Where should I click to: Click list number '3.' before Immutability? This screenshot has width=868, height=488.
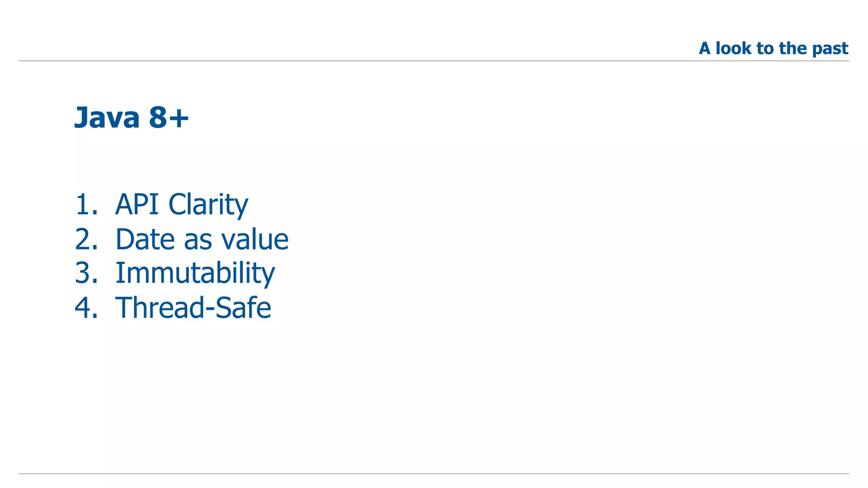click(x=86, y=273)
